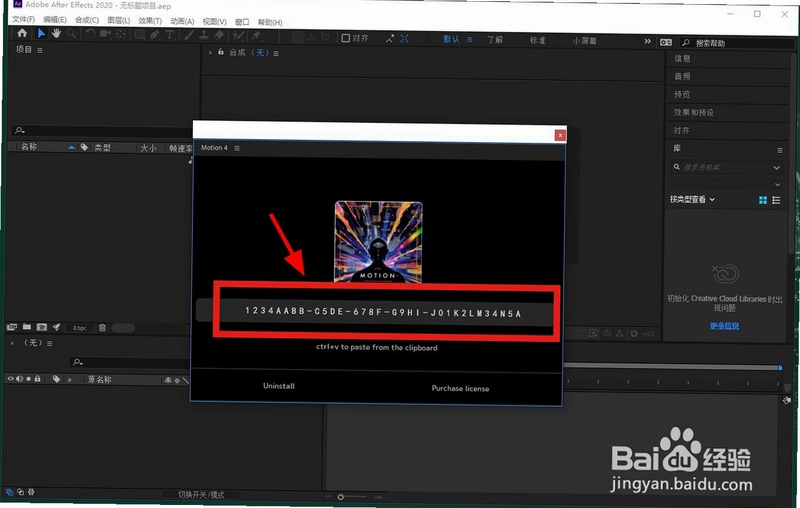Viewport: 800px width, 508px height.
Task: Select the Roto Brush tool
Action: 238,36
